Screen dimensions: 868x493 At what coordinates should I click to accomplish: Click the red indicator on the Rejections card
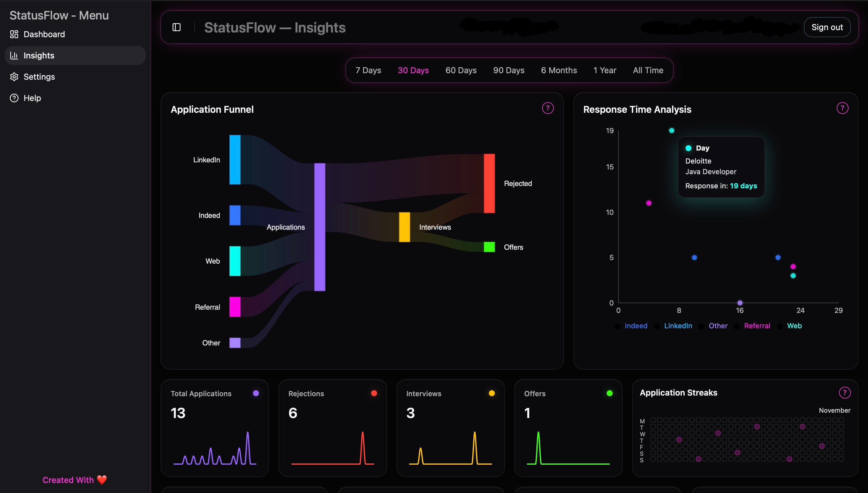coord(374,393)
